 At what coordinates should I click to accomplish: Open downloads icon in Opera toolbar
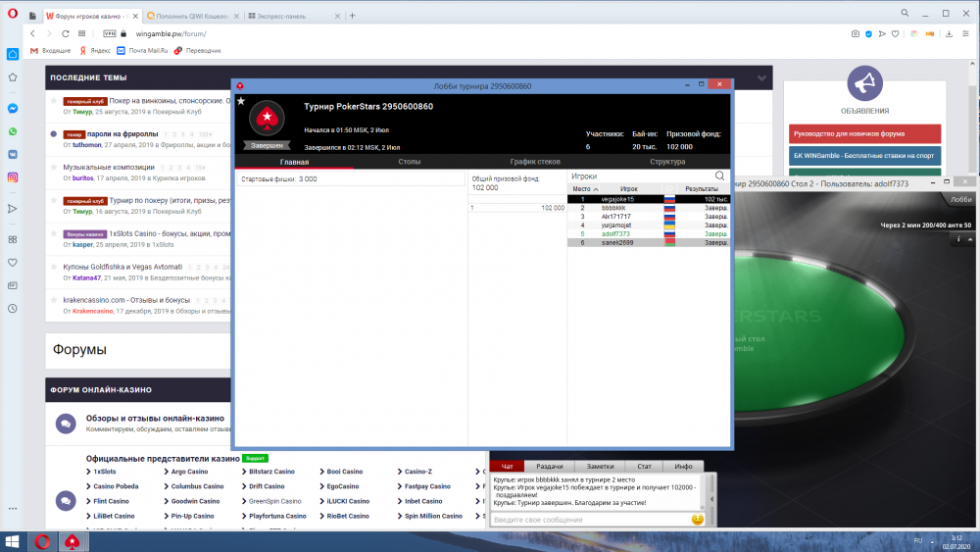949,33
